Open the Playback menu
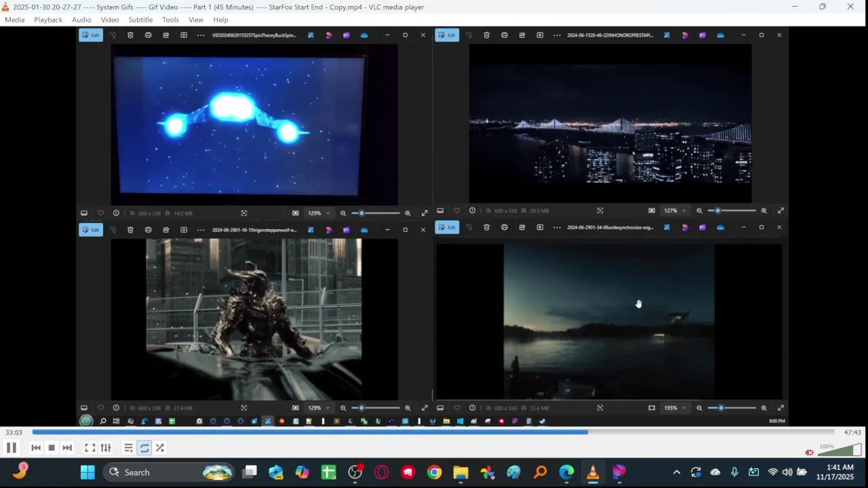 click(x=48, y=20)
